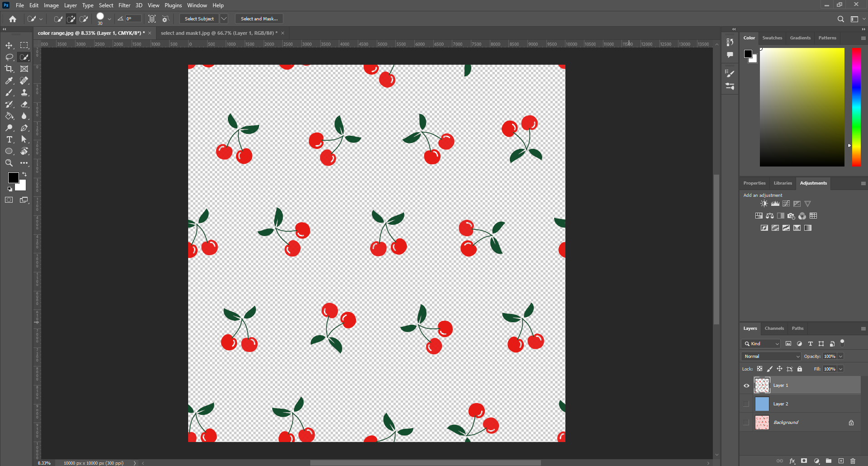Select the Ellipse shape tool

tap(9, 151)
